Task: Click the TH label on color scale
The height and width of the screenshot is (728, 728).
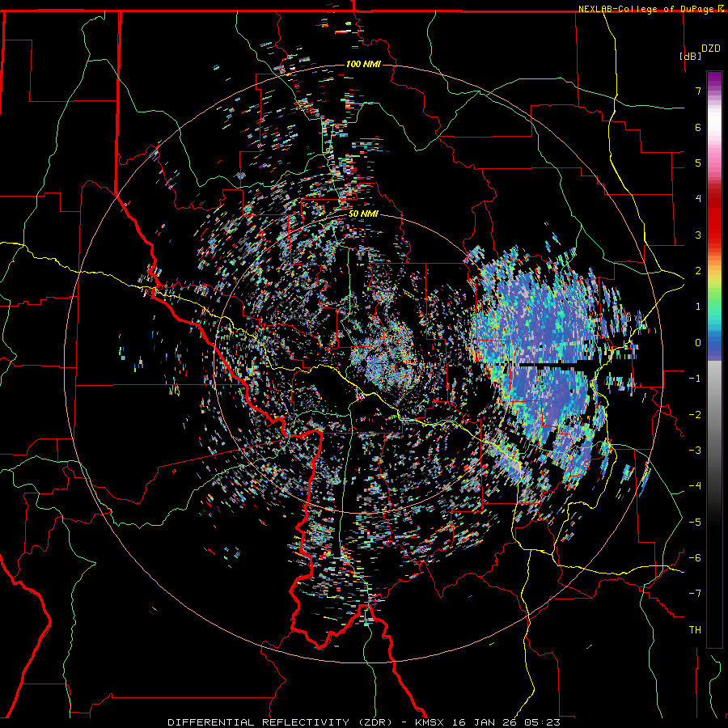Action: pos(695,629)
